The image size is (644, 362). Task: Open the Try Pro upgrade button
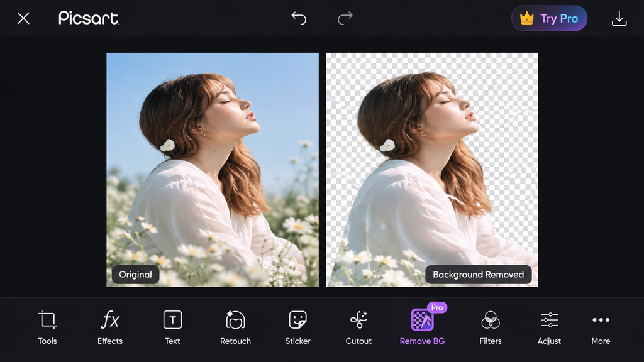coord(549,18)
